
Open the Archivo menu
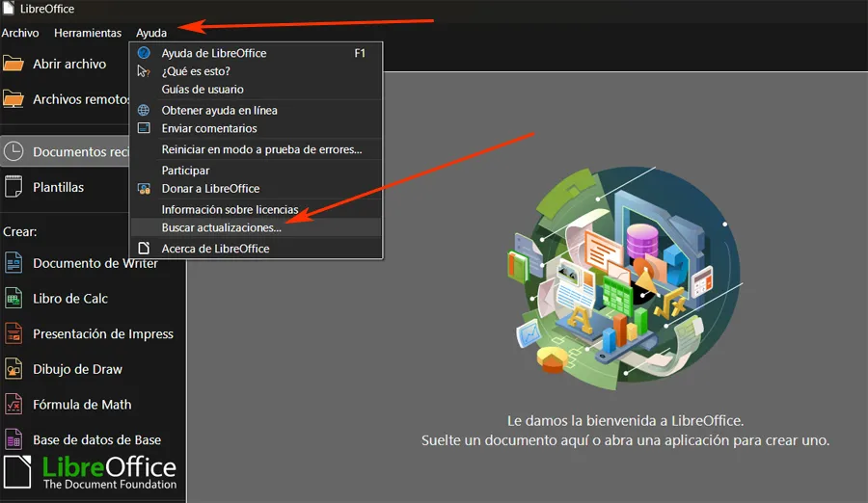point(20,33)
